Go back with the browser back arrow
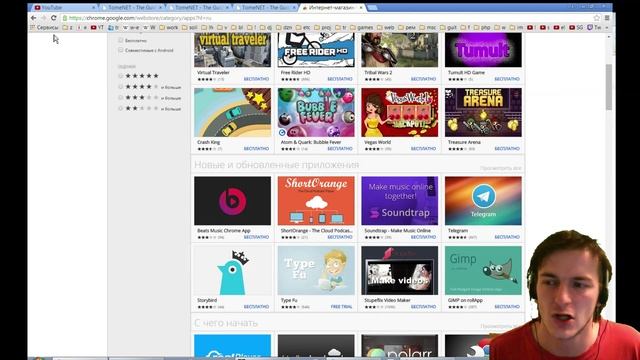Image resolution: width=640 pixels, height=360 pixels. tap(33, 18)
